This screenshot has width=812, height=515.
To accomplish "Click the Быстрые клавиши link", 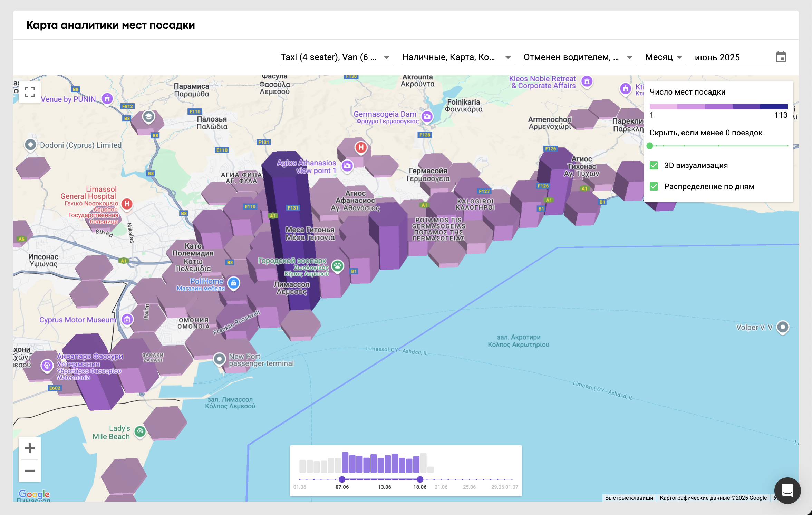I will point(629,498).
